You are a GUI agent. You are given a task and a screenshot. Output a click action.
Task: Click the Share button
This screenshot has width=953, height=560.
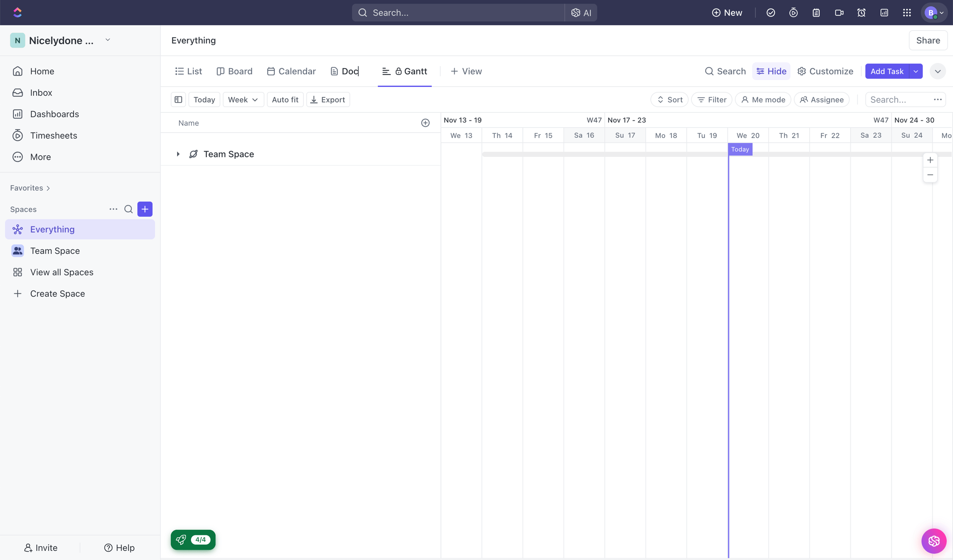tap(928, 40)
